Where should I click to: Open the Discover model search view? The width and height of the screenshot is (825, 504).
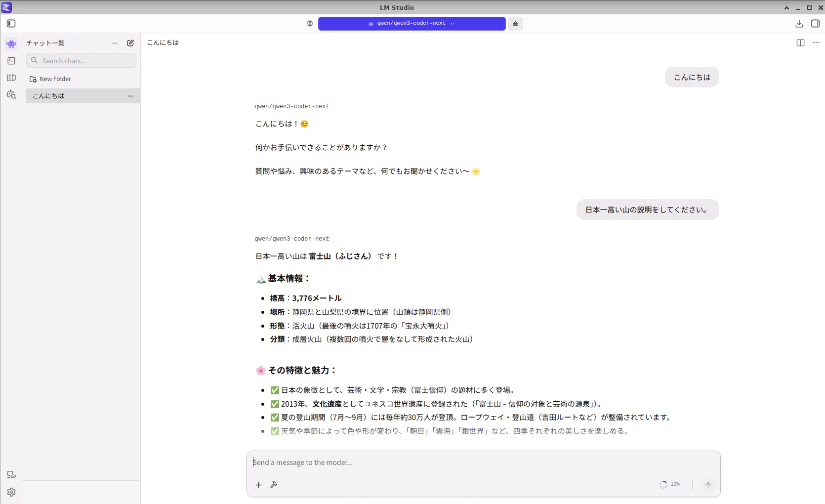pos(11,94)
